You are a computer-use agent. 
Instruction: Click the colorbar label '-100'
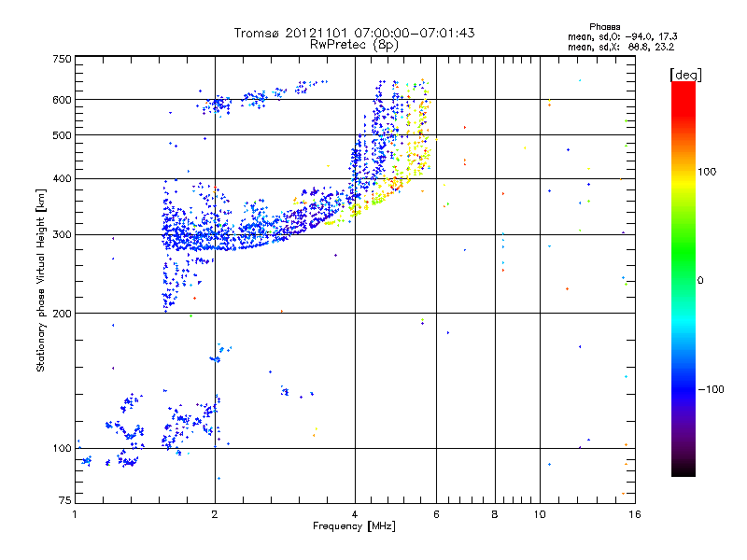coord(711,389)
